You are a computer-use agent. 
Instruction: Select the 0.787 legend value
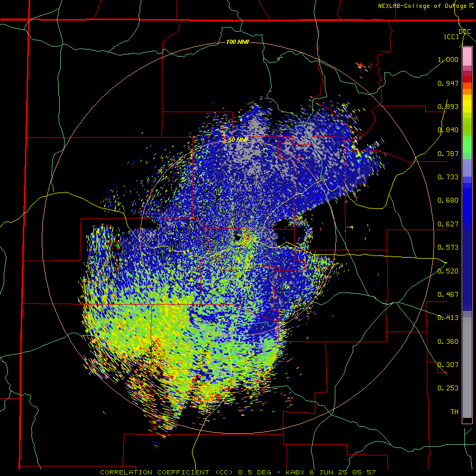448,153
